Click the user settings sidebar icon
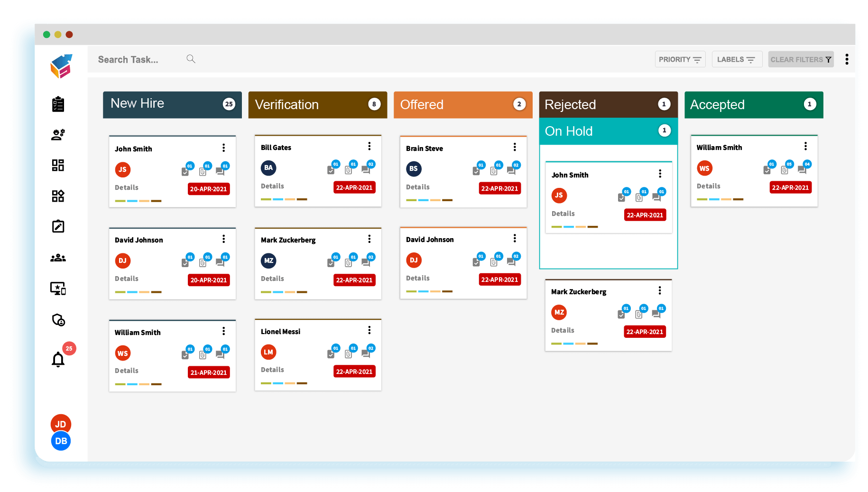868x492 pixels. pos(58,135)
